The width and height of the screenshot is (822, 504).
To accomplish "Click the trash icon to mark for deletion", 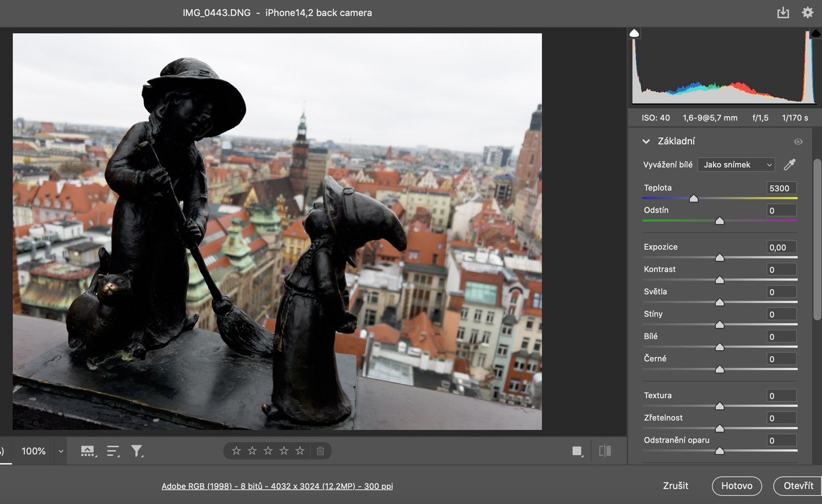I will [x=321, y=451].
